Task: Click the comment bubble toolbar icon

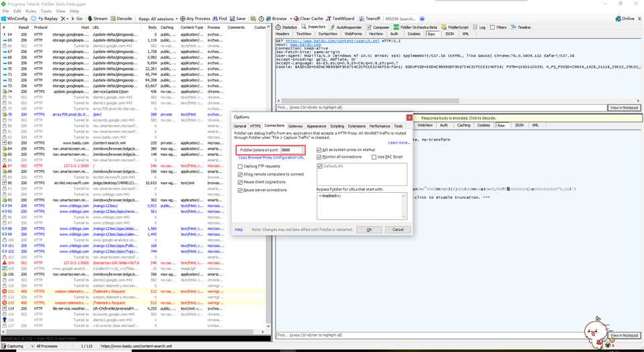Action: click(x=34, y=19)
